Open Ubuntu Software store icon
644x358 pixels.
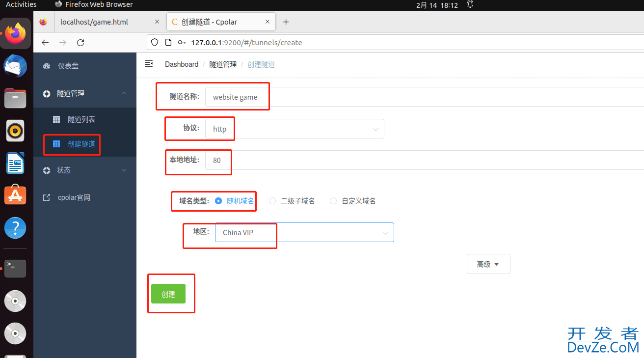tap(16, 195)
